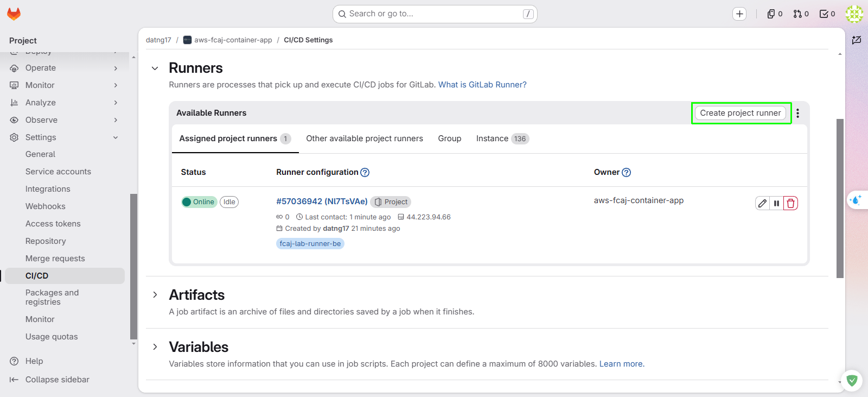This screenshot has height=397, width=868.
Task: Expand the Operate sidebar menu
Action: [x=65, y=68]
